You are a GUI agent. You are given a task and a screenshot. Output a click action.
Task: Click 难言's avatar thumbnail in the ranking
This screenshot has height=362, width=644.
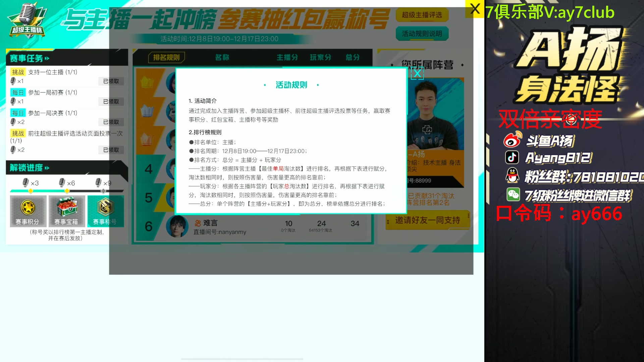point(177,227)
